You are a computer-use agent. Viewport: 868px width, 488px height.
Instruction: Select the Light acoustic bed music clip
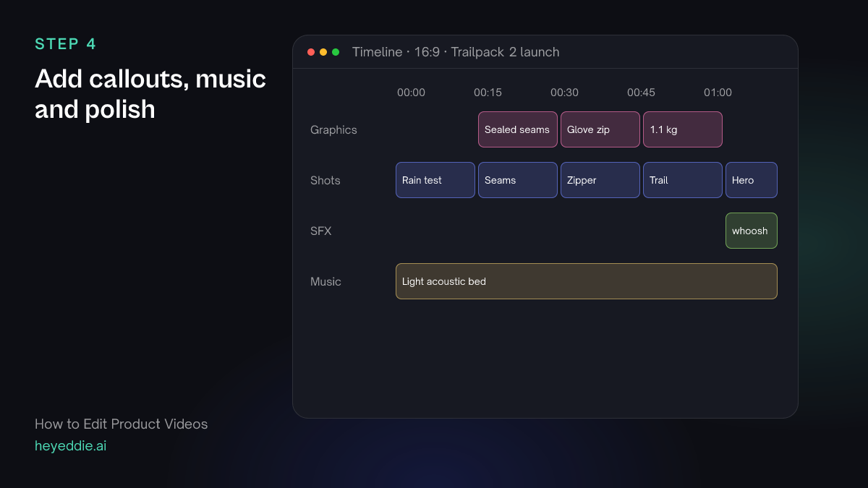pyautogui.click(x=587, y=281)
